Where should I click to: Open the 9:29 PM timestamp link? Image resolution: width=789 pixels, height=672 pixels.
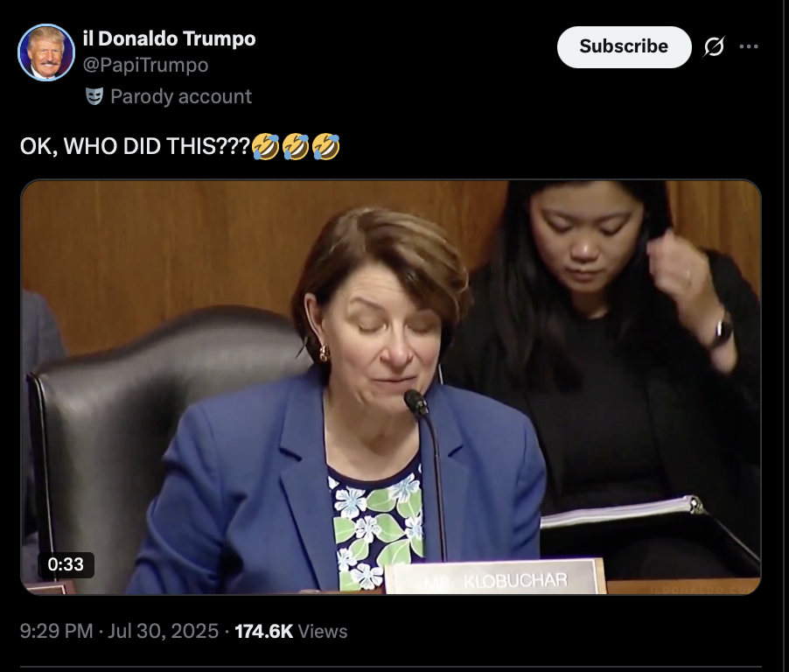click(x=56, y=631)
